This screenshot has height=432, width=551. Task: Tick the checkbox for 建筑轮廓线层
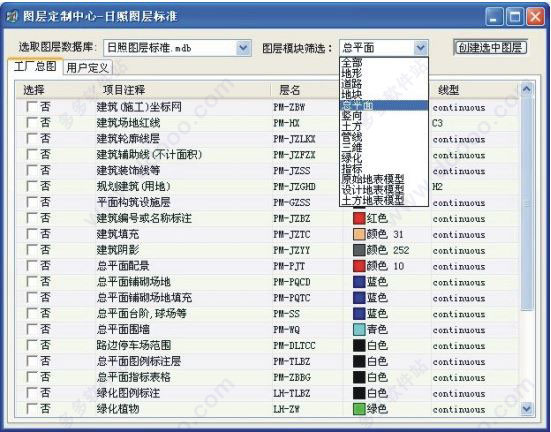pos(32,138)
